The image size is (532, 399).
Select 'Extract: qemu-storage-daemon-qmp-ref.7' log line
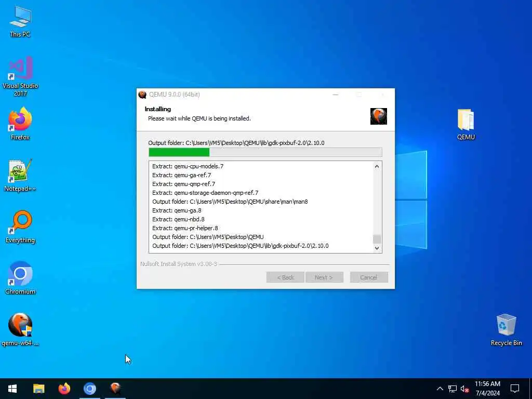(205, 193)
